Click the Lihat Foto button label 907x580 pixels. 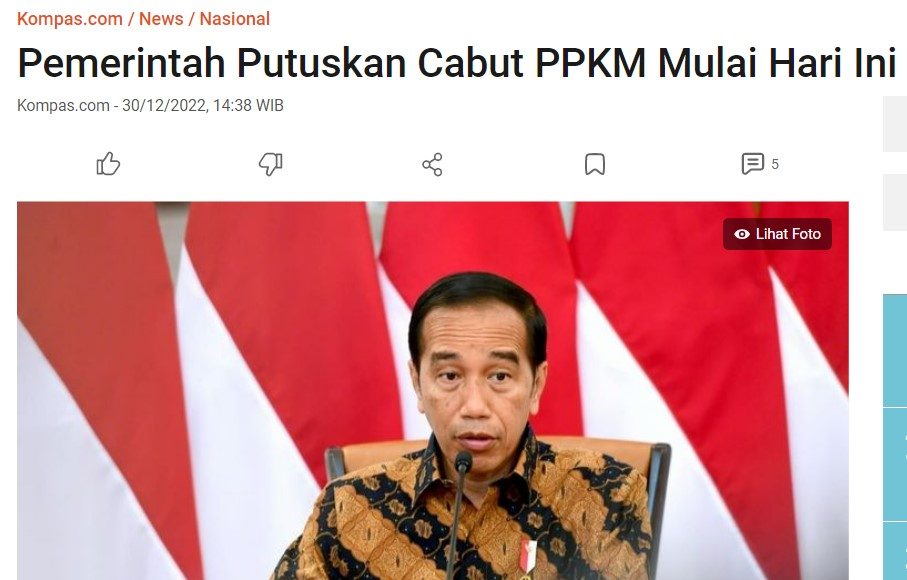788,234
